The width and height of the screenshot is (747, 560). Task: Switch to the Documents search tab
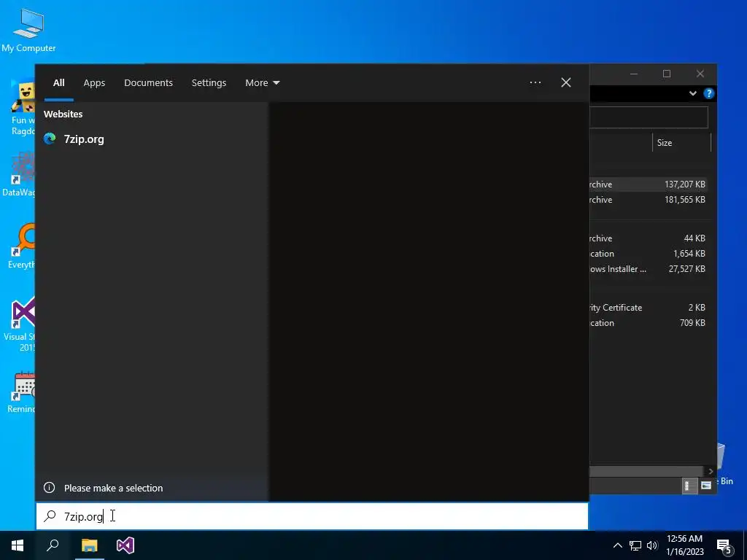click(148, 83)
